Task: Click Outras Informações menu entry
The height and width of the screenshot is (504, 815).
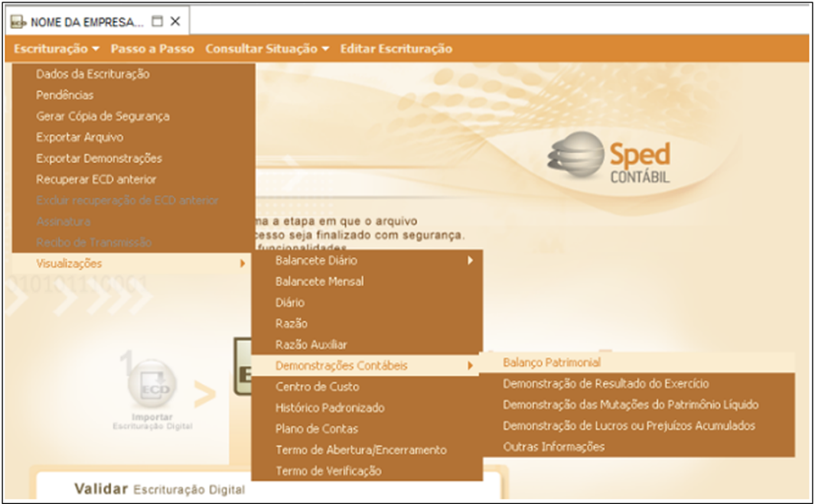Action: point(553,447)
